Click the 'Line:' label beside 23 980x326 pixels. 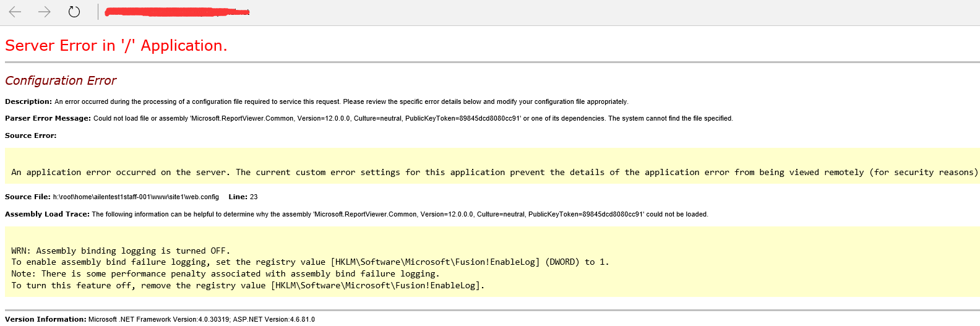pyautogui.click(x=238, y=197)
